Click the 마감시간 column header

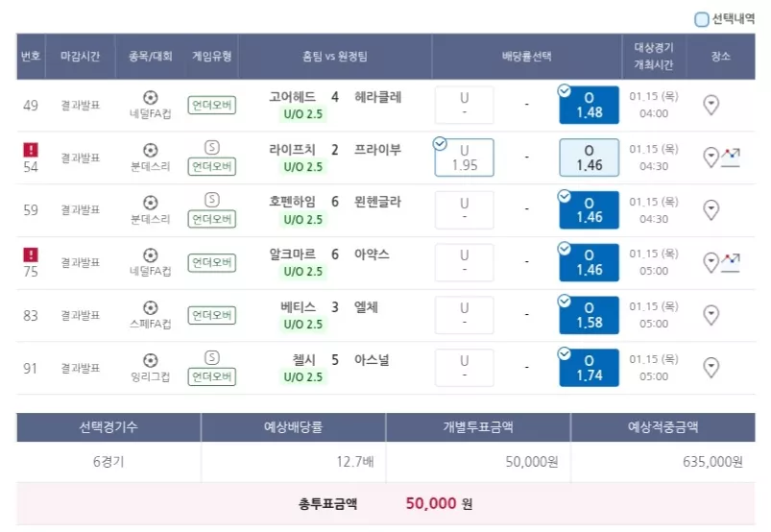(80, 56)
